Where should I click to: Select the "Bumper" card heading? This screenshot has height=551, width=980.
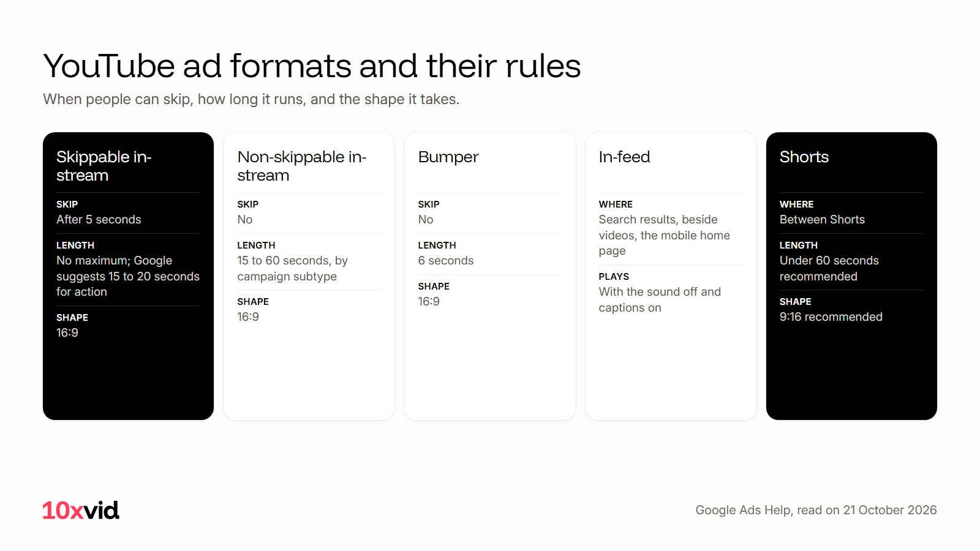tap(448, 157)
